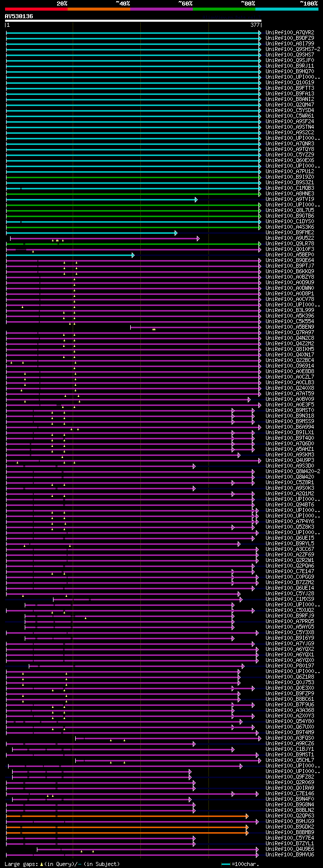Click the label UniRef100_B9QE64

click(x=290, y=260)
